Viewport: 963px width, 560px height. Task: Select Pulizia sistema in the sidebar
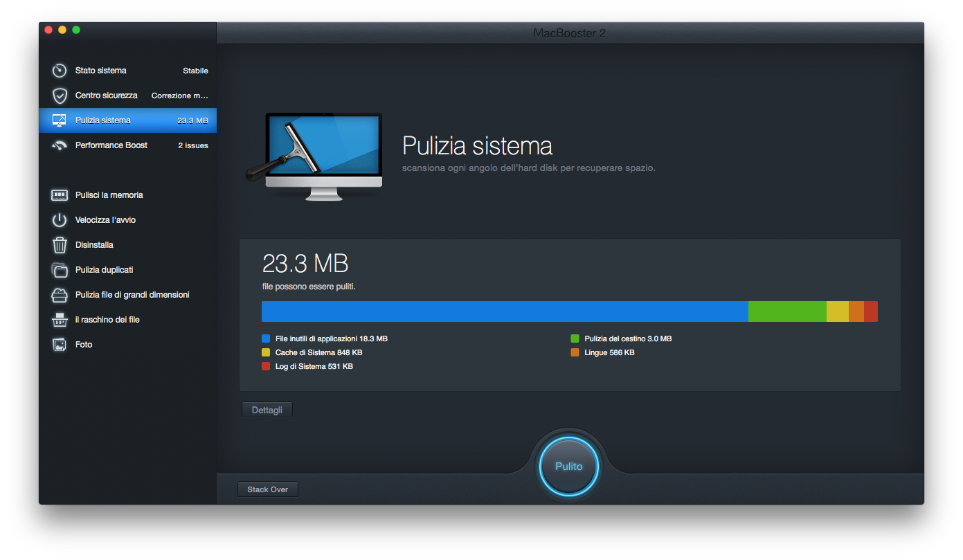tap(127, 120)
